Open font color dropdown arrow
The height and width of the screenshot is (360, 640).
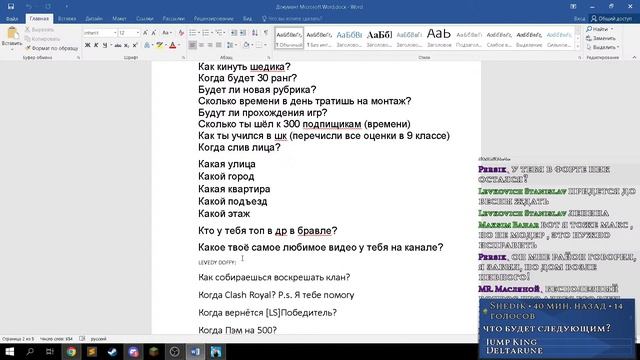coord(179,45)
